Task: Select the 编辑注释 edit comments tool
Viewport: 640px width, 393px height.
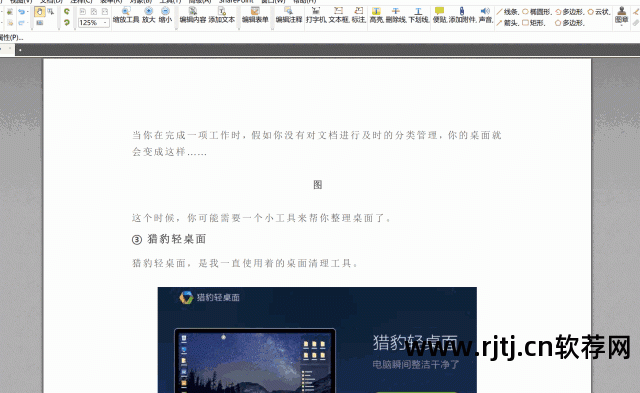Action: (289, 15)
